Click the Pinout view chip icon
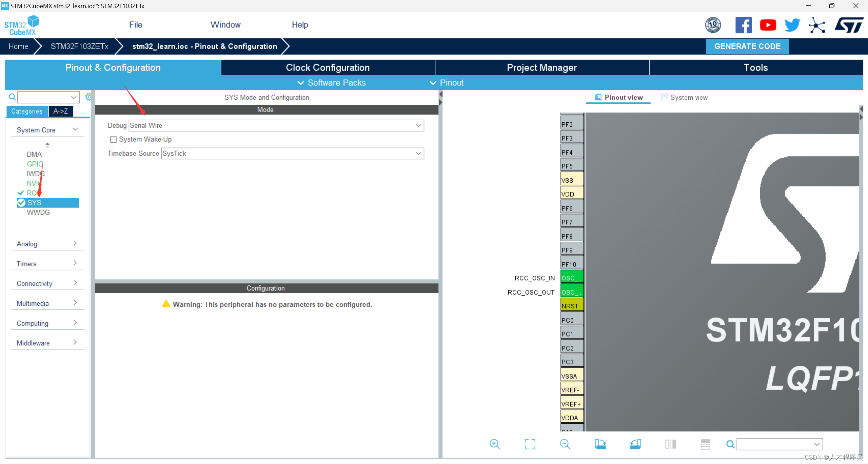Viewport: 868px width, 464px height. coord(598,98)
